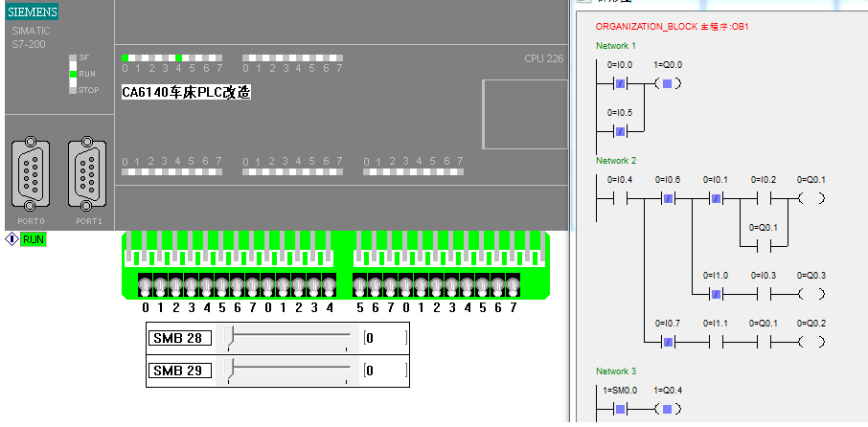Viewport: 868px width, 427px height.
Task: Click the SMB 29 label box
Action: [x=180, y=370]
